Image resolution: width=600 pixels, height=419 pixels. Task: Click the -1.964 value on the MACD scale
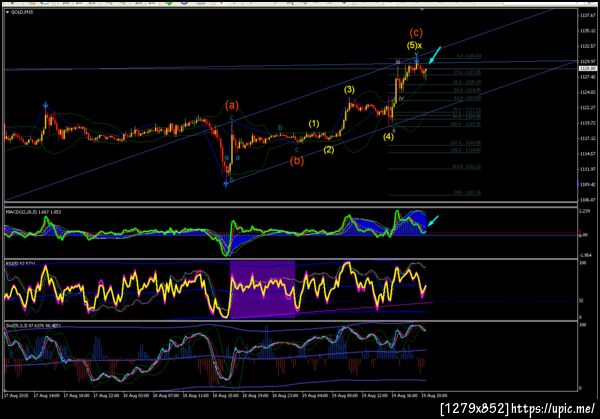coord(585,255)
